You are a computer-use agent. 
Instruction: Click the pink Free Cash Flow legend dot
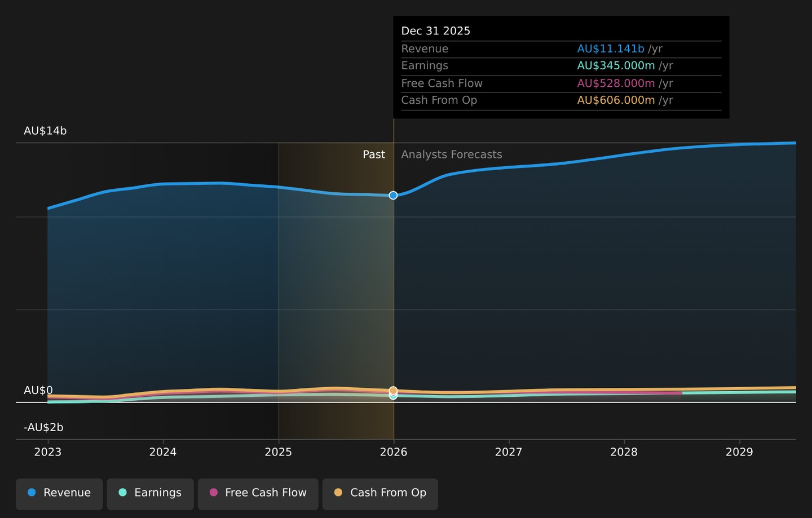coord(213,493)
